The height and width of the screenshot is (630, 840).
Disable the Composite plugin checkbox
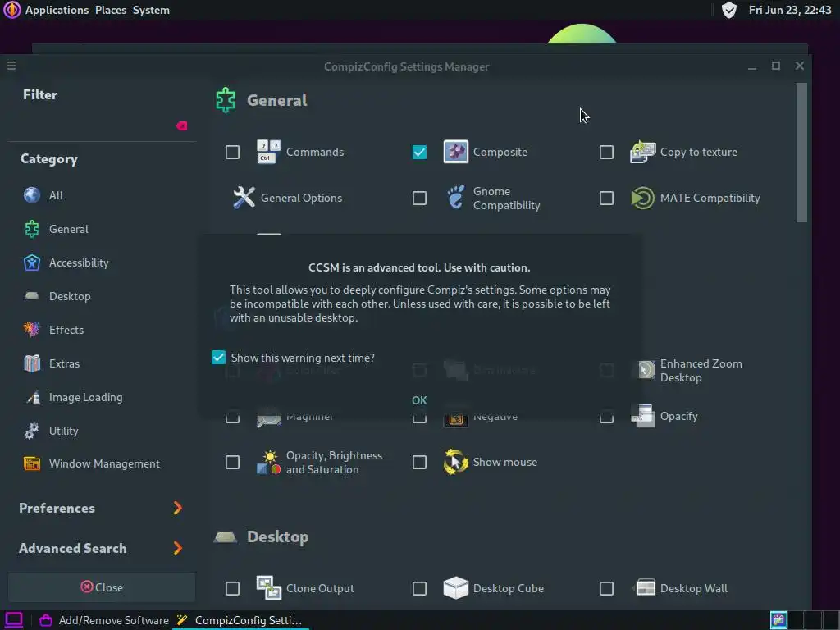pos(419,152)
